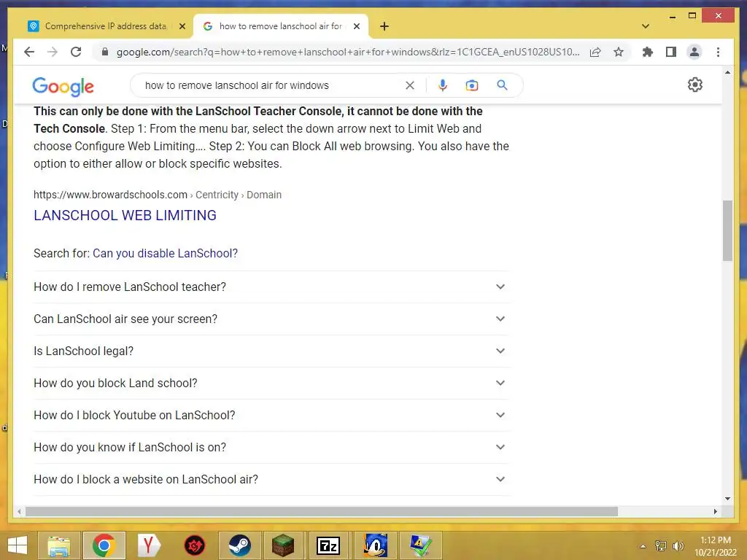This screenshot has width=747, height=560.
Task: Go back to the previous page
Action: pos(29,52)
